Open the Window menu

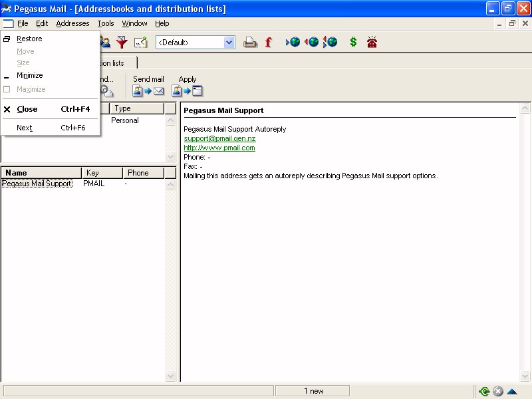[134, 23]
